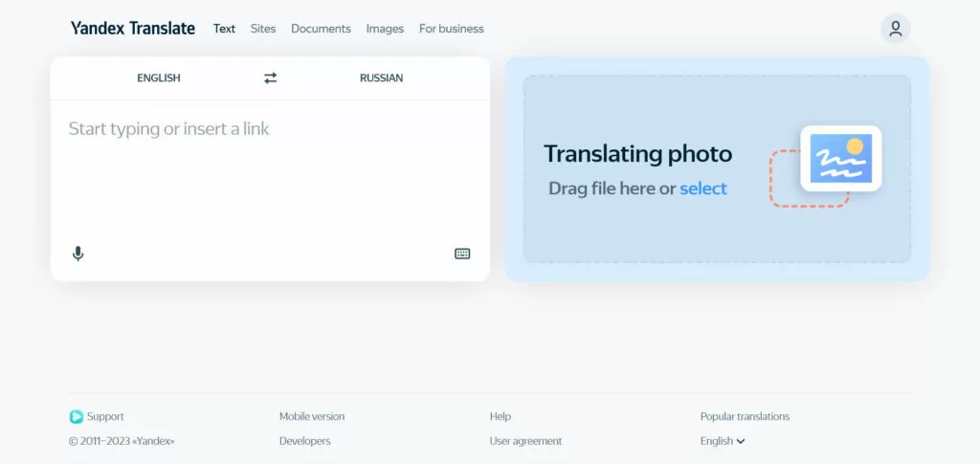Open the Popular translations link
The image size is (980, 464).
point(745,416)
